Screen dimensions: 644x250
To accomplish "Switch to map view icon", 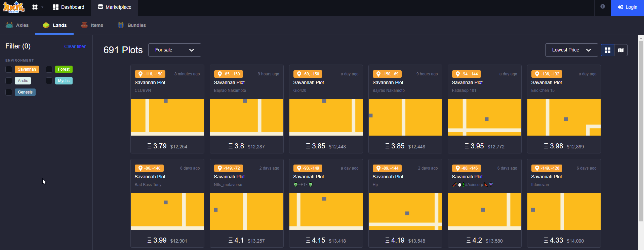I will tap(620, 50).
